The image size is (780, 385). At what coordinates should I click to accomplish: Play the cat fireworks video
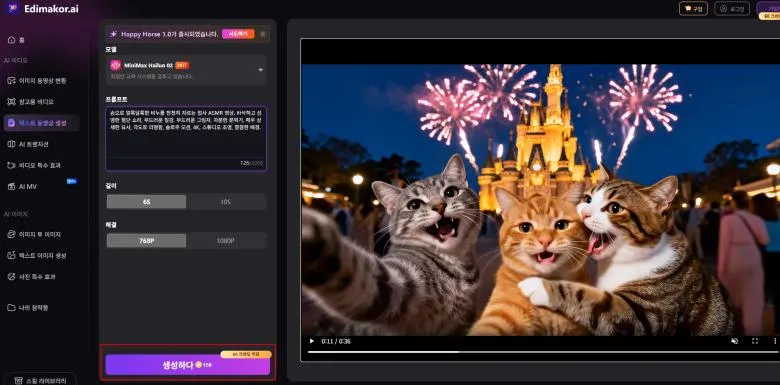312,341
